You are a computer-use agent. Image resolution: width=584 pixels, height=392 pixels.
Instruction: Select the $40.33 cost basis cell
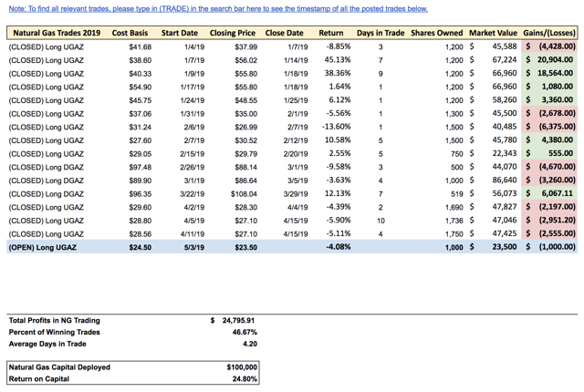(x=140, y=74)
